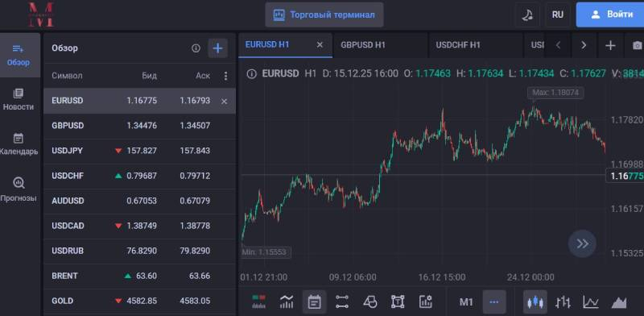Open the Новости sidebar section
Image resolution: width=644 pixels, height=316 pixels.
point(19,100)
